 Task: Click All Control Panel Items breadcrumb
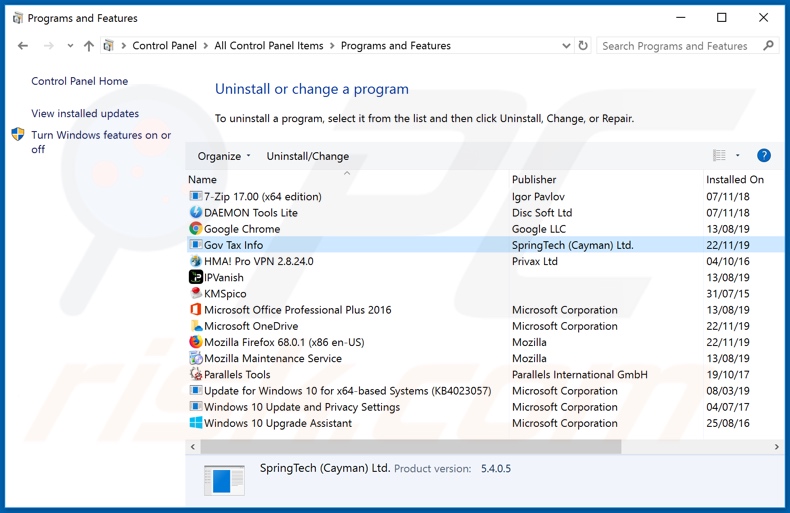269,46
